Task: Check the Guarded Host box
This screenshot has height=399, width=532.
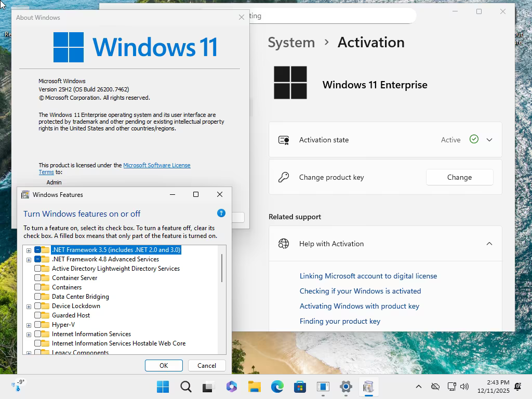Action: point(37,315)
